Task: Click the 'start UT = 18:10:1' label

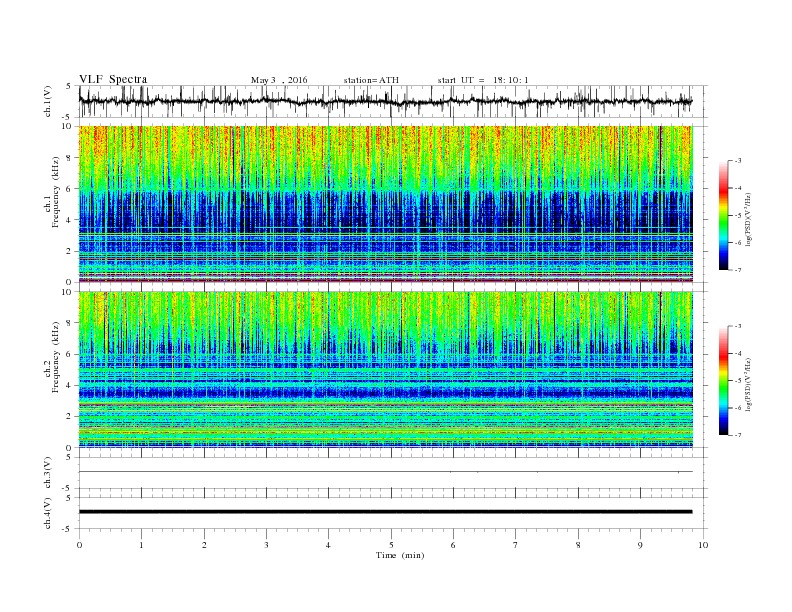Action: click(x=483, y=80)
